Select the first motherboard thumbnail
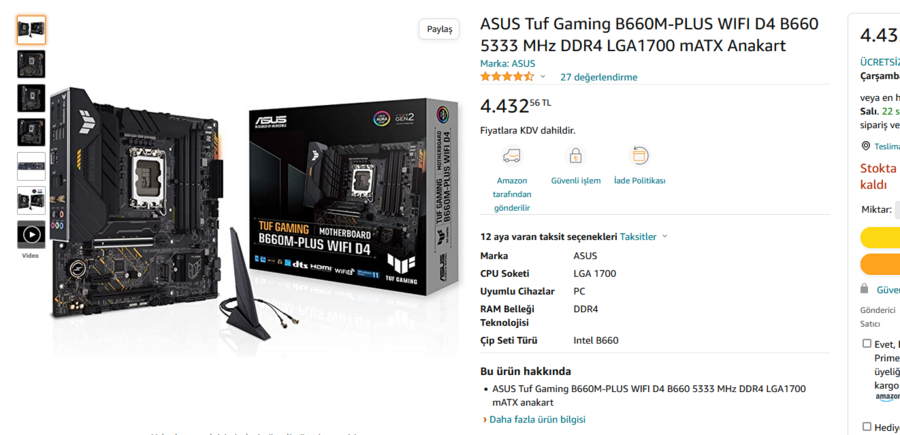The image size is (900, 435). pyautogui.click(x=31, y=30)
